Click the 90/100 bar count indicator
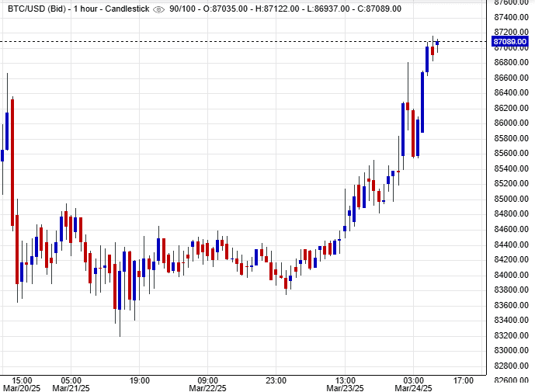This screenshot has width=535, height=392. (184, 9)
